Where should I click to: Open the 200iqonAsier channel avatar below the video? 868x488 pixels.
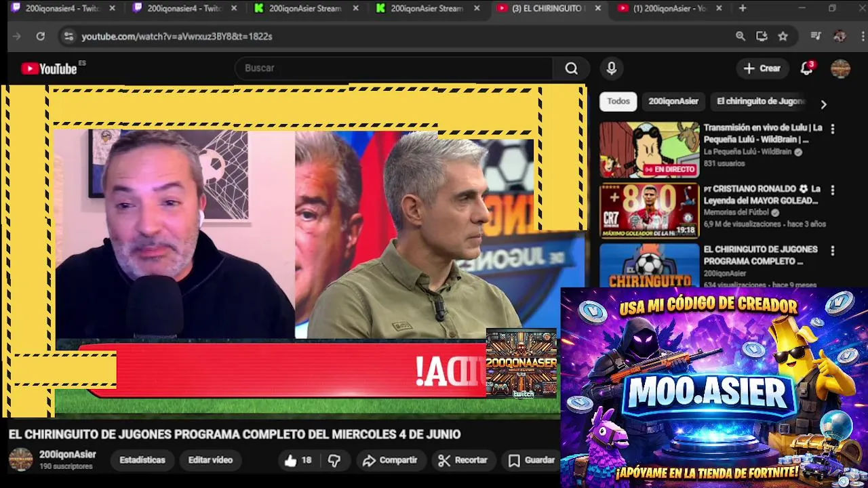click(20, 460)
